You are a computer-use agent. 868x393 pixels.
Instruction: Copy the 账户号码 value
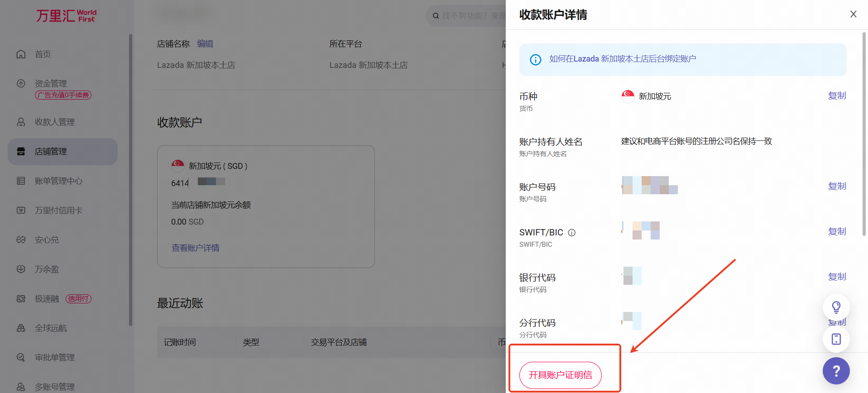[837, 186]
